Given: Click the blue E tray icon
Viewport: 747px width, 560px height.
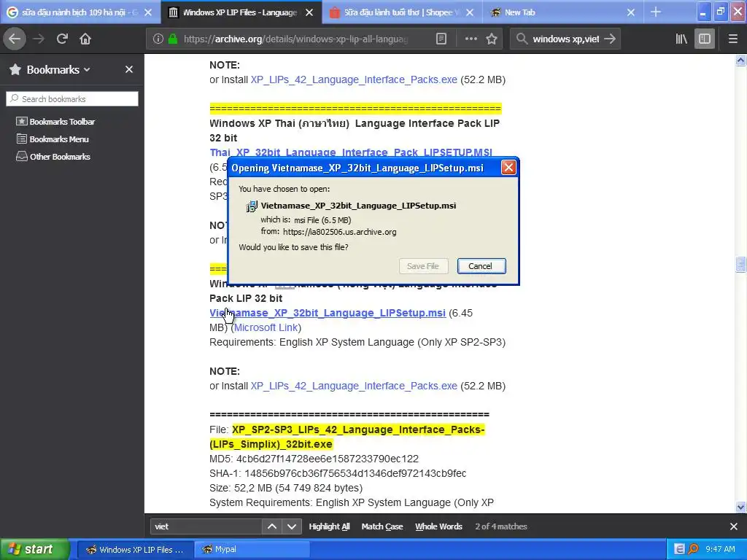Looking at the screenshot, I should [x=679, y=549].
